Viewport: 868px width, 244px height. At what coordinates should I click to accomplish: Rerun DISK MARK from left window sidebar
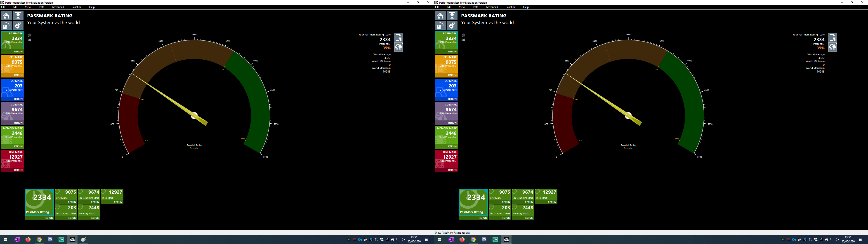coord(18,170)
